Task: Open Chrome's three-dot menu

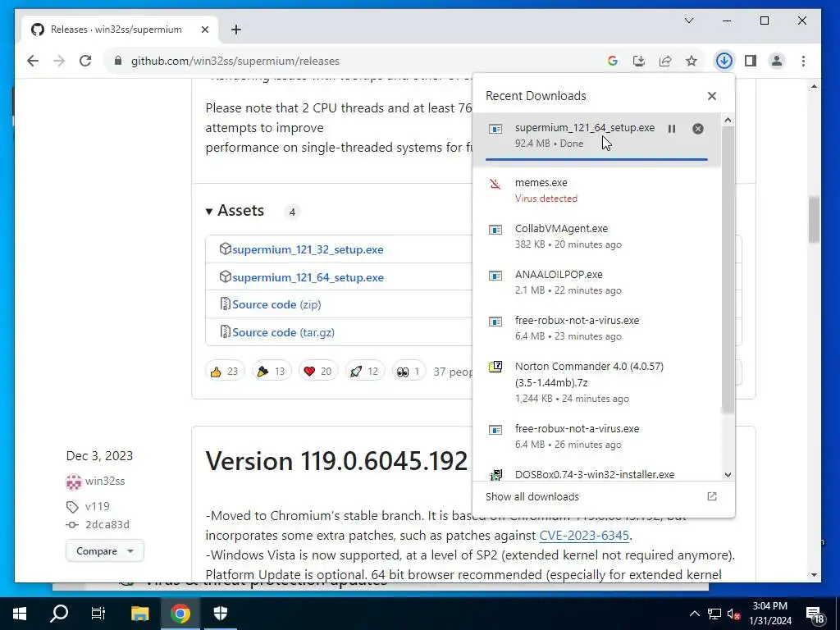Action: [803, 61]
